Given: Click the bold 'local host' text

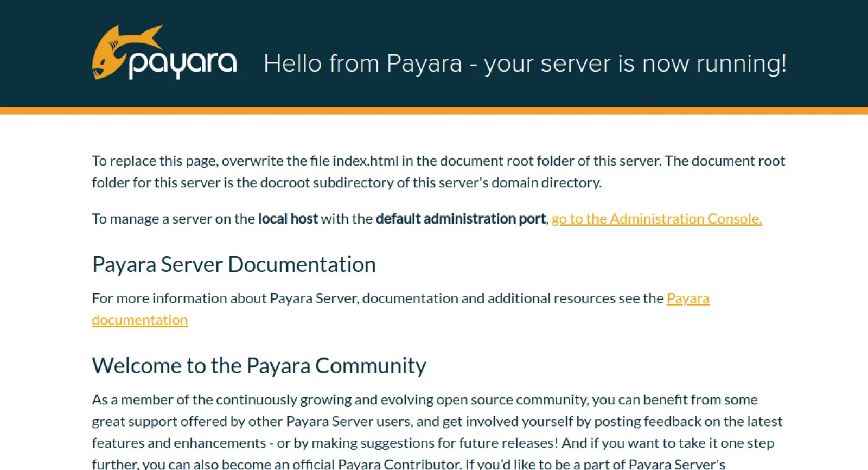Looking at the screenshot, I should pos(288,219).
